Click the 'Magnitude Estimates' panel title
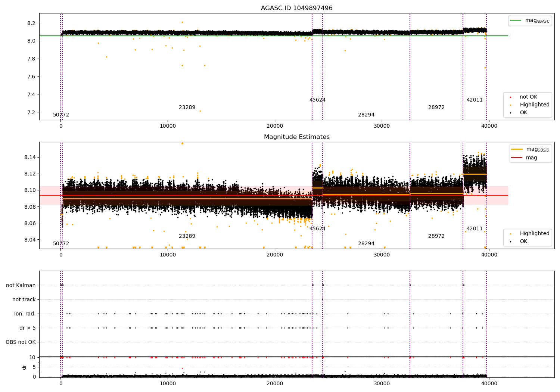This screenshot has height=392, width=560. pyautogui.click(x=296, y=137)
